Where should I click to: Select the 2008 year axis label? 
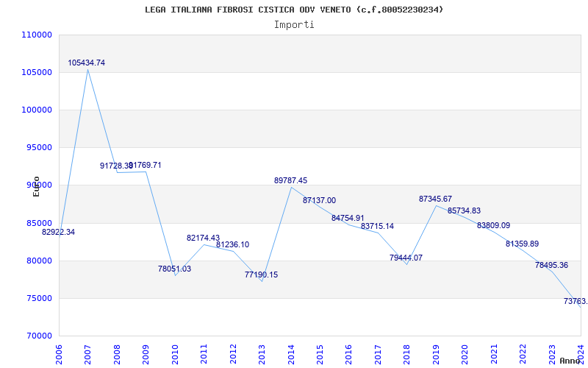coord(117,353)
